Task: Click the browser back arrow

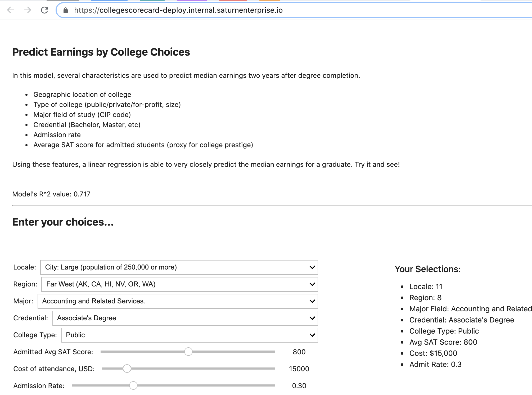Action: [x=11, y=10]
